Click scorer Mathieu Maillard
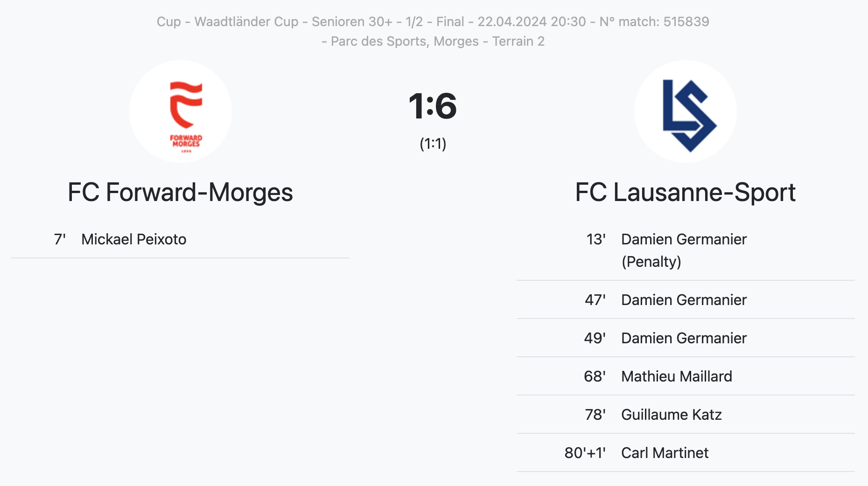 (677, 376)
